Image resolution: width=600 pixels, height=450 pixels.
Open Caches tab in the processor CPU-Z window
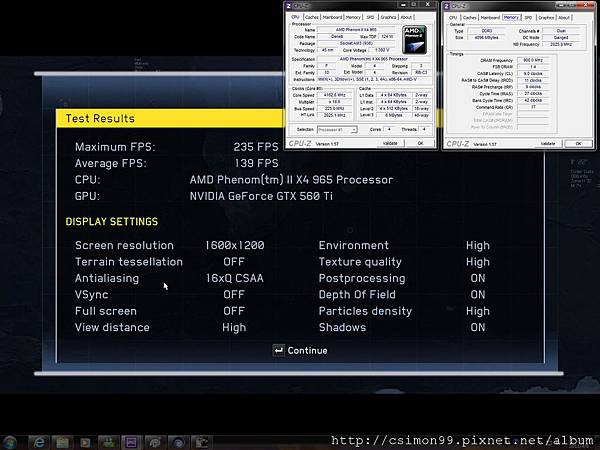pos(312,17)
